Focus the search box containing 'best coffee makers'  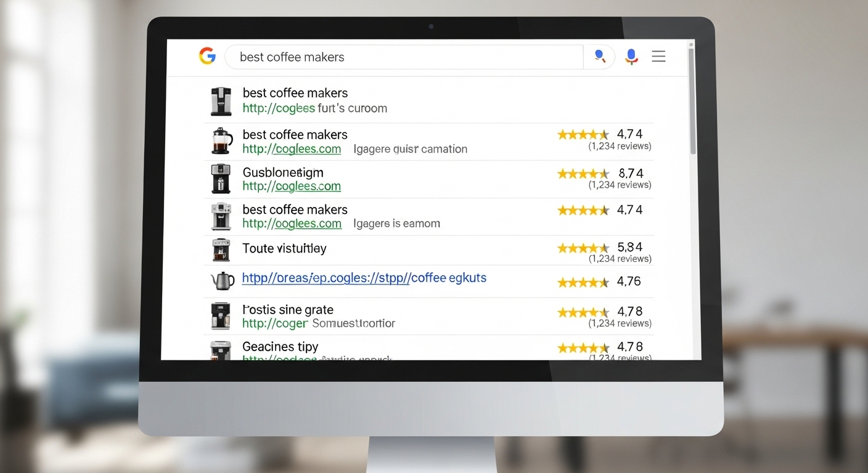tap(404, 57)
